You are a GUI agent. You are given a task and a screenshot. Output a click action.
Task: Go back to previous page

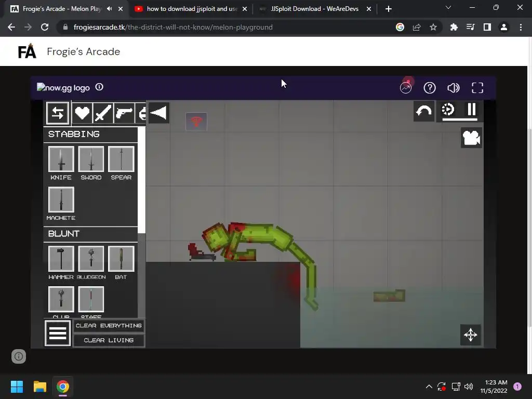(x=11, y=27)
